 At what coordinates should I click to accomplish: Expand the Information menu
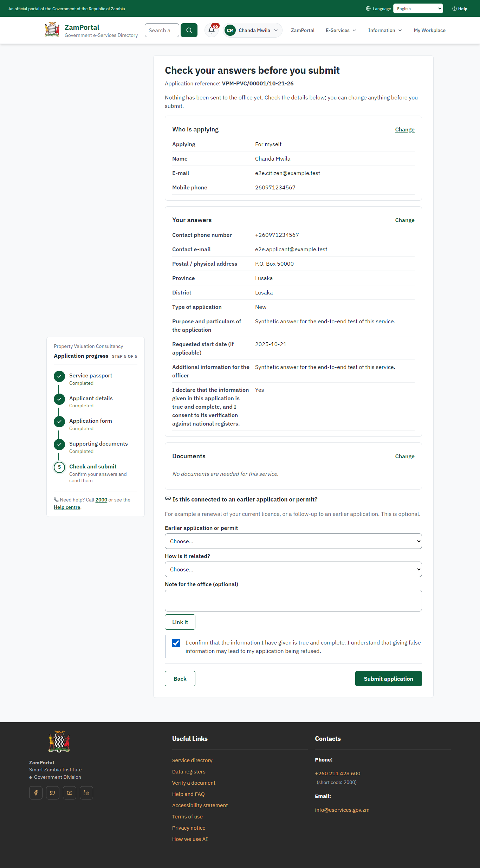tap(385, 30)
